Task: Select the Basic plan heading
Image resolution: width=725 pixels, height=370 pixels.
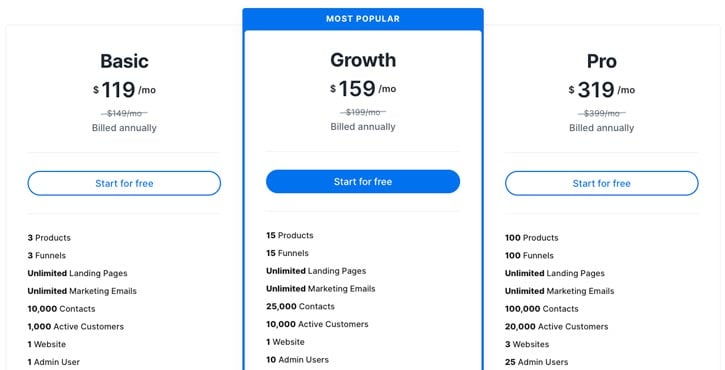Action: tap(124, 61)
